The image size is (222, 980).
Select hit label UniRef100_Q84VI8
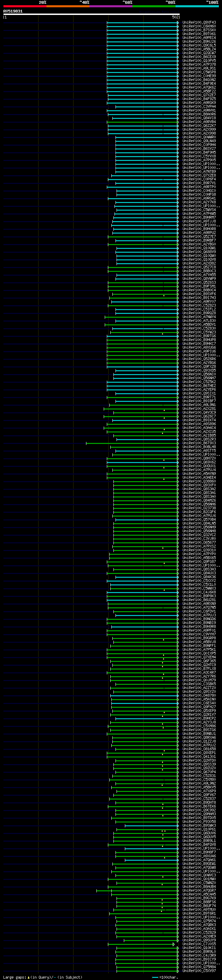(199, 118)
